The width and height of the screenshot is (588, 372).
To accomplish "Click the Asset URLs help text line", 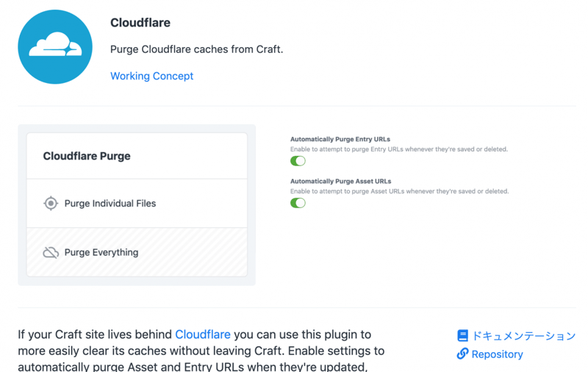I will (399, 191).
